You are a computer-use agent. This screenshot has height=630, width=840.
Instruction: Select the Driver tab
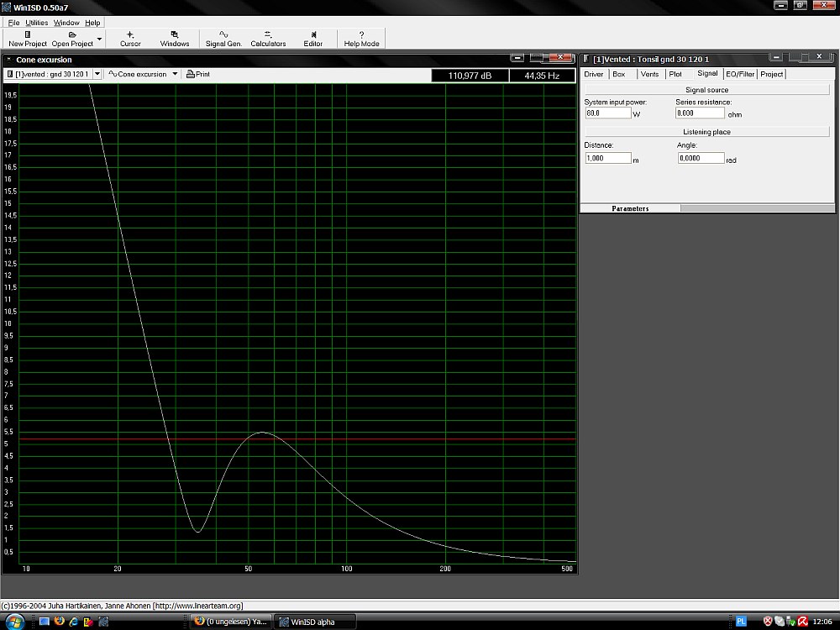[594, 74]
